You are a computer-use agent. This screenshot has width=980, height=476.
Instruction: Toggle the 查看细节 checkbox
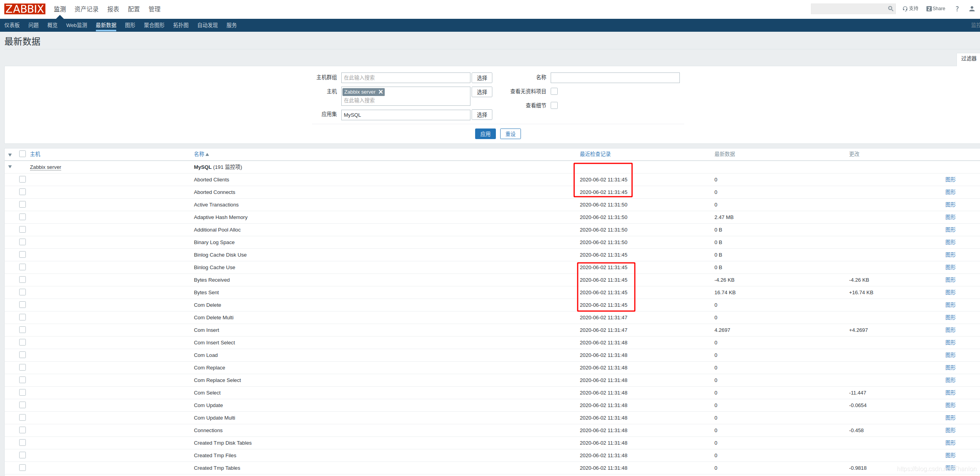(x=554, y=105)
